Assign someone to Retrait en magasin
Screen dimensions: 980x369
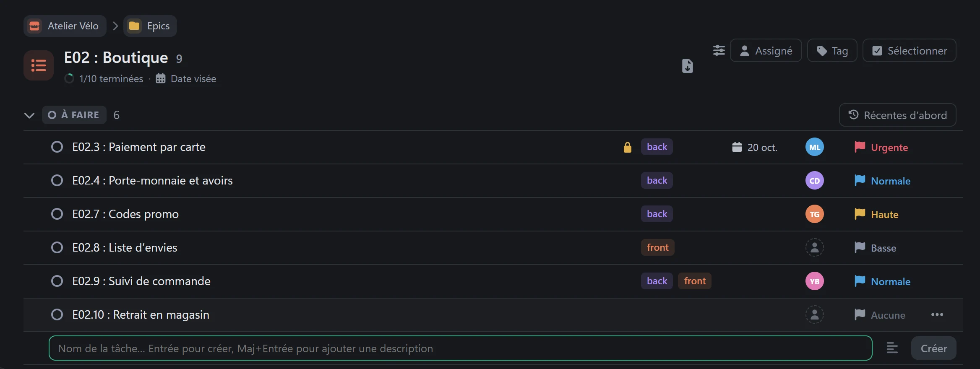tap(815, 315)
